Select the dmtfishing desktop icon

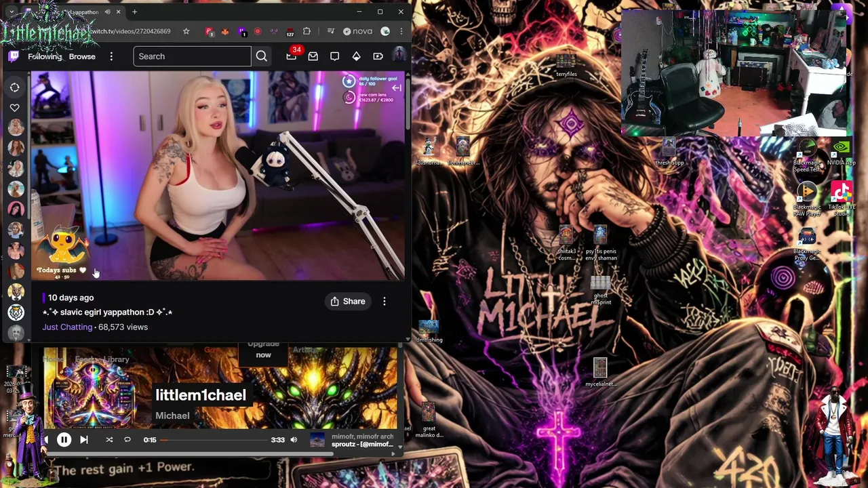429,332
